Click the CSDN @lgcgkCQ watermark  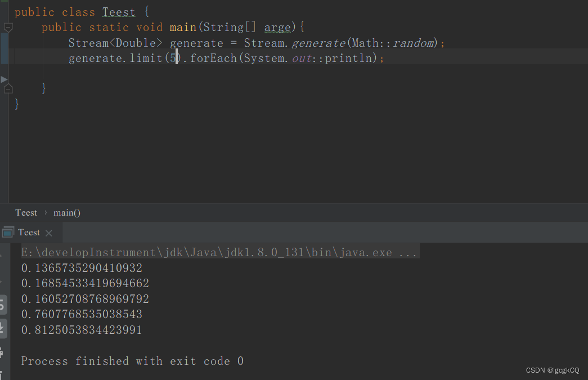tap(553, 370)
